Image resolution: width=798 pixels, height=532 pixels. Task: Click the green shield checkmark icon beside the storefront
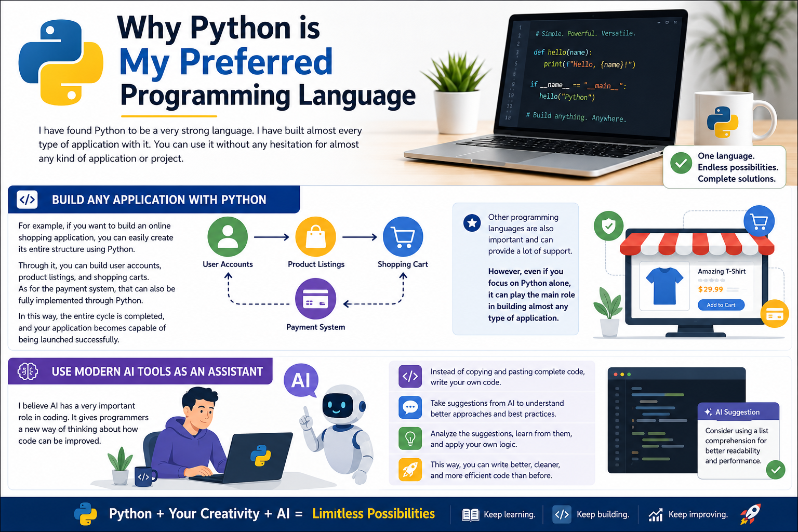click(608, 226)
